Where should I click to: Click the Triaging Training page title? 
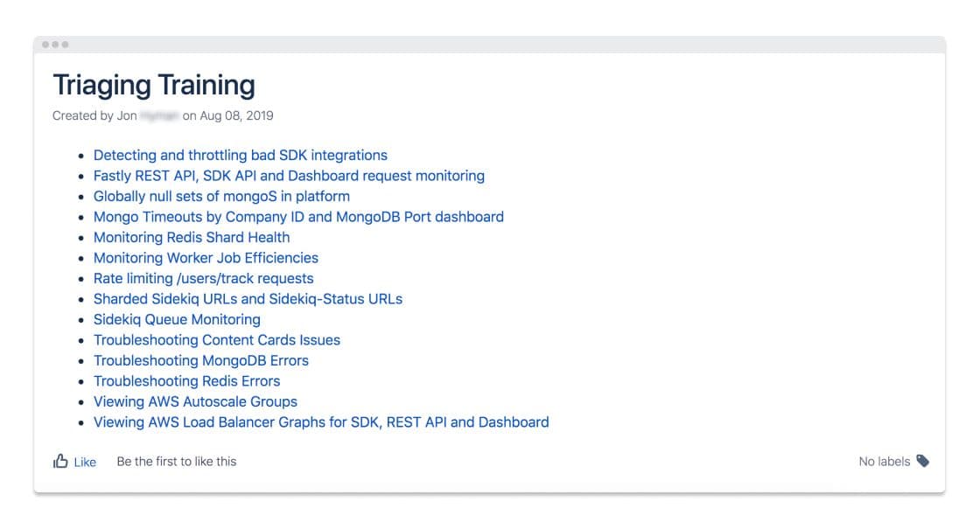154,85
